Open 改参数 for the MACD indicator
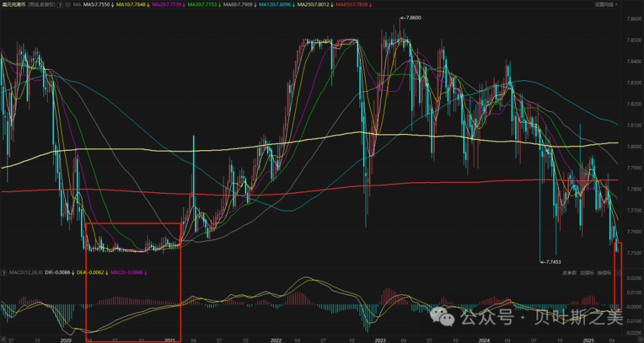644x343 pixels. (569, 273)
